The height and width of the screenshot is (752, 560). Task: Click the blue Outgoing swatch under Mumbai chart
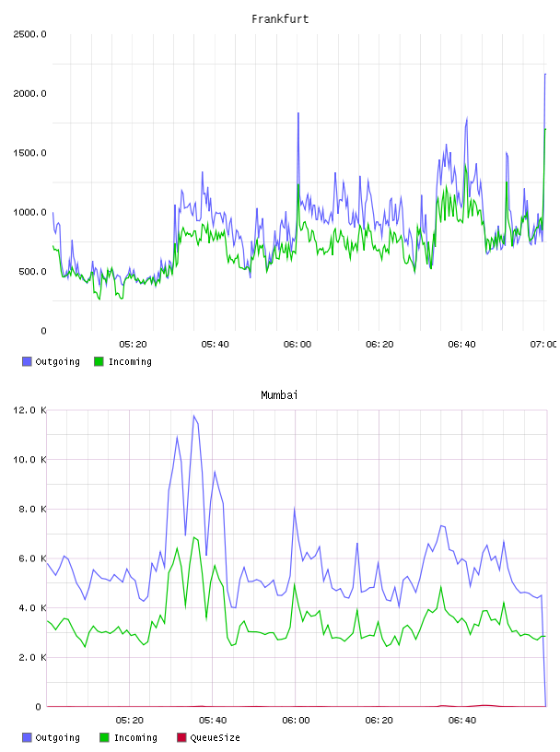pyautogui.click(x=27, y=737)
